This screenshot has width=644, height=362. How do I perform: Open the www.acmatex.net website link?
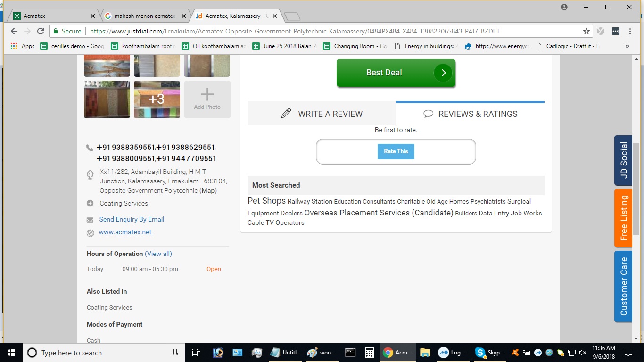click(125, 232)
